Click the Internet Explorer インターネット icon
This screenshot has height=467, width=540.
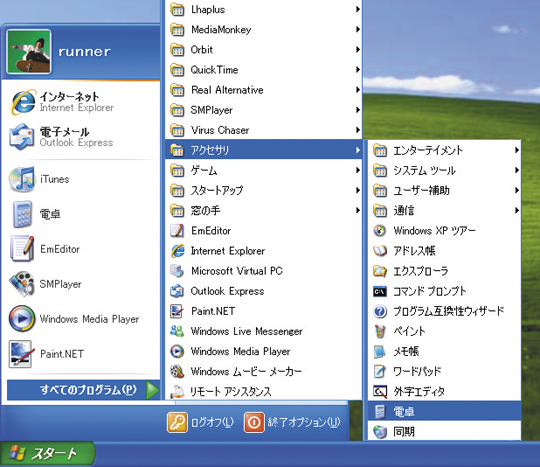click(23, 102)
